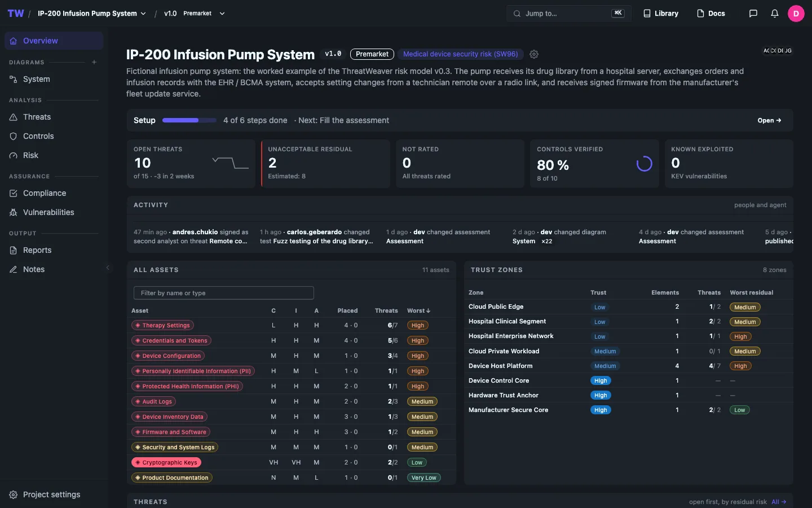Click the gear icon beside project title
This screenshot has width=812, height=508.
pyautogui.click(x=534, y=54)
